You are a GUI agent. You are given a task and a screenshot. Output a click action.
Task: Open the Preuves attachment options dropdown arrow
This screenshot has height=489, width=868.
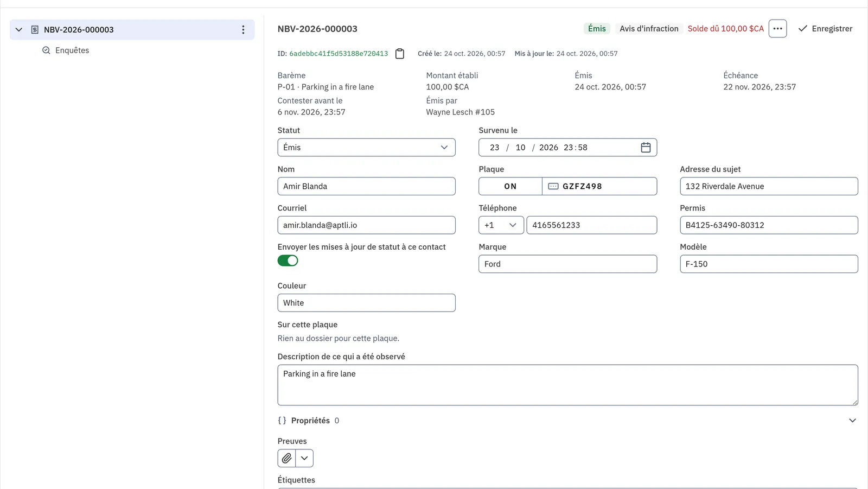[x=304, y=458]
